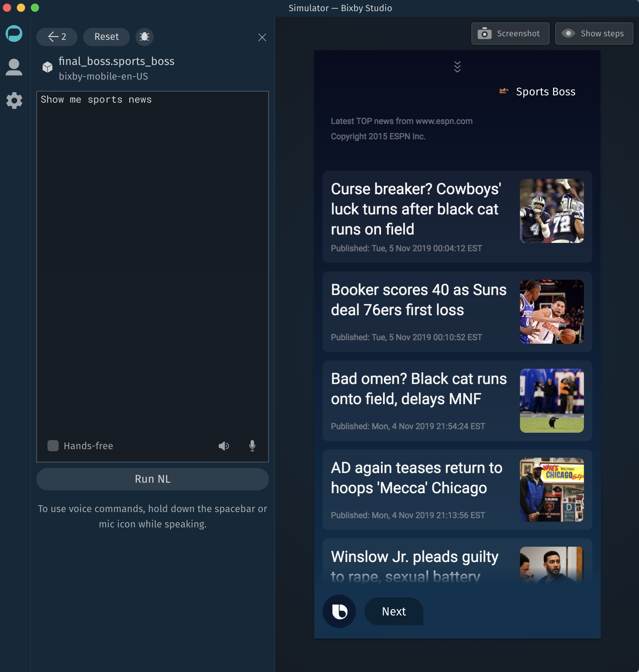Viewport: 639px width, 672px height.
Task: Enable the Hands-free checkbox
Action: [x=53, y=446]
